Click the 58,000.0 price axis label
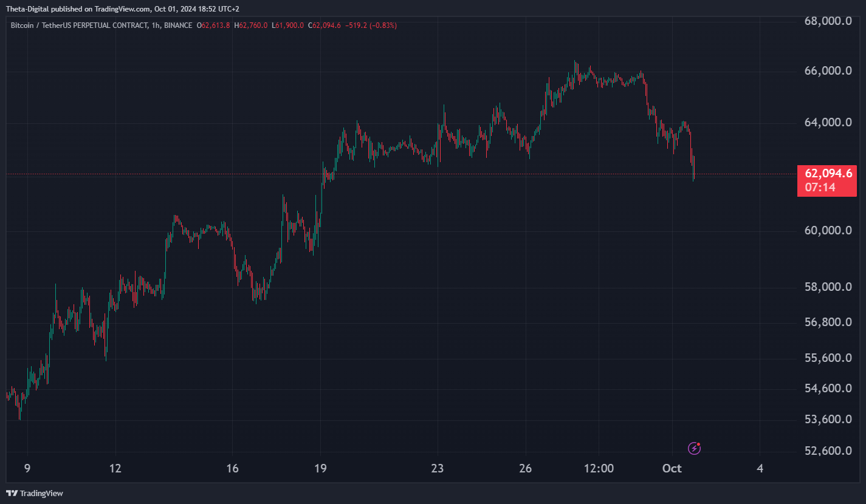Image resolution: width=866 pixels, height=504 pixels. pos(828,287)
